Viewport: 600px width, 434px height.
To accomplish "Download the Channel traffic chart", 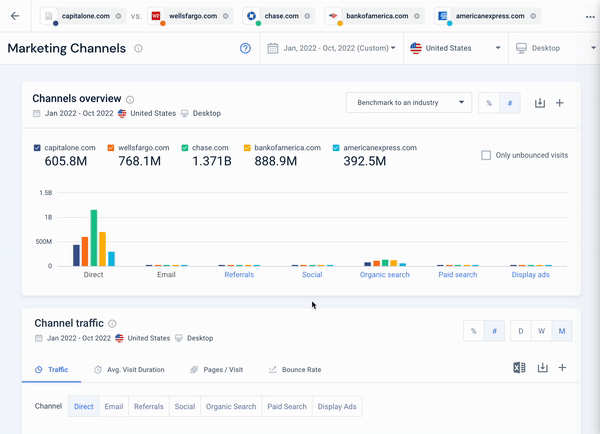I will [543, 368].
